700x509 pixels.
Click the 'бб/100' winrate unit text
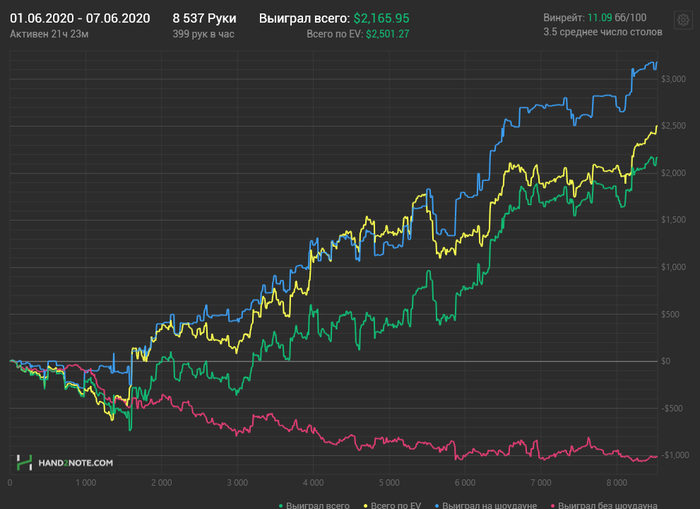(630, 18)
